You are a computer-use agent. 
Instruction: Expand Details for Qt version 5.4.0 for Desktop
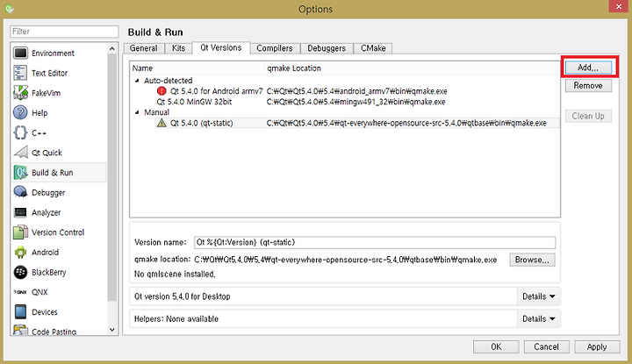(538, 296)
